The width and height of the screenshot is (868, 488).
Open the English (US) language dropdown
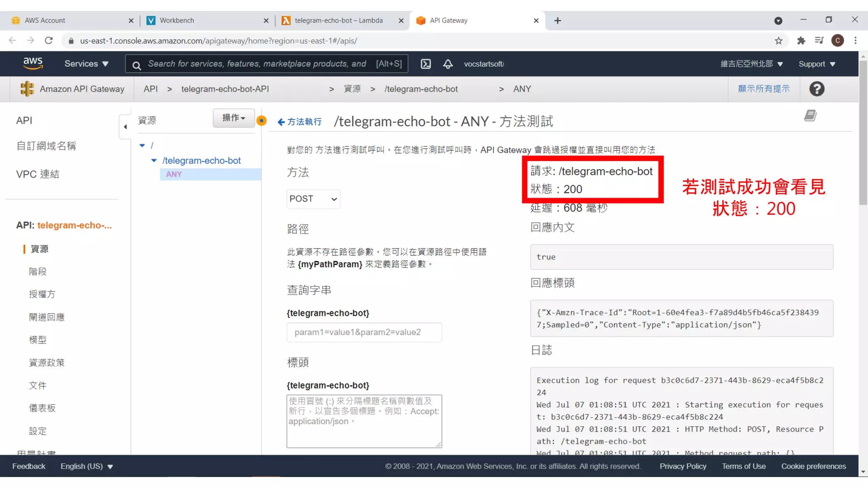[86, 466]
